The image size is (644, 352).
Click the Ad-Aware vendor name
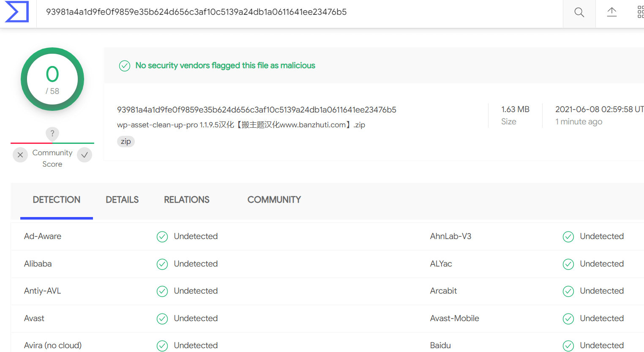(43, 236)
